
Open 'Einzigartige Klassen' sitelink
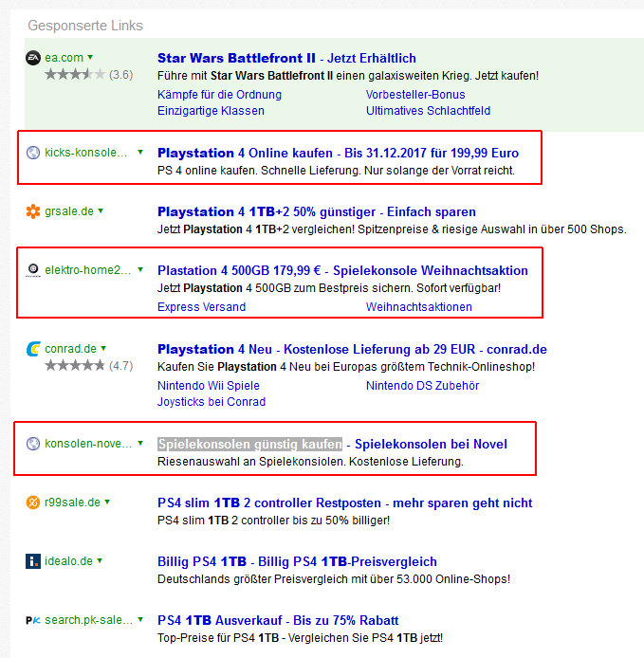pos(211,111)
